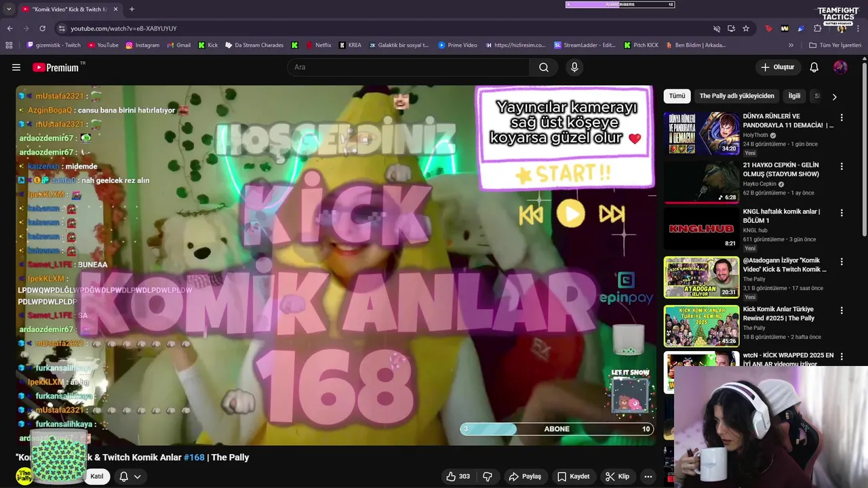868x488 pixels.
Task: Open the Prime Video bookmark
Action: pyautogui.click(x=458, y=45)
